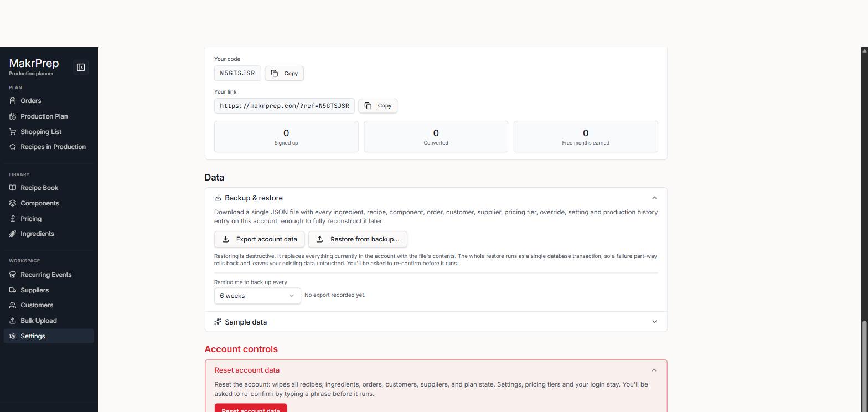Export account data
Screen dimensions: 868x412
260,239
